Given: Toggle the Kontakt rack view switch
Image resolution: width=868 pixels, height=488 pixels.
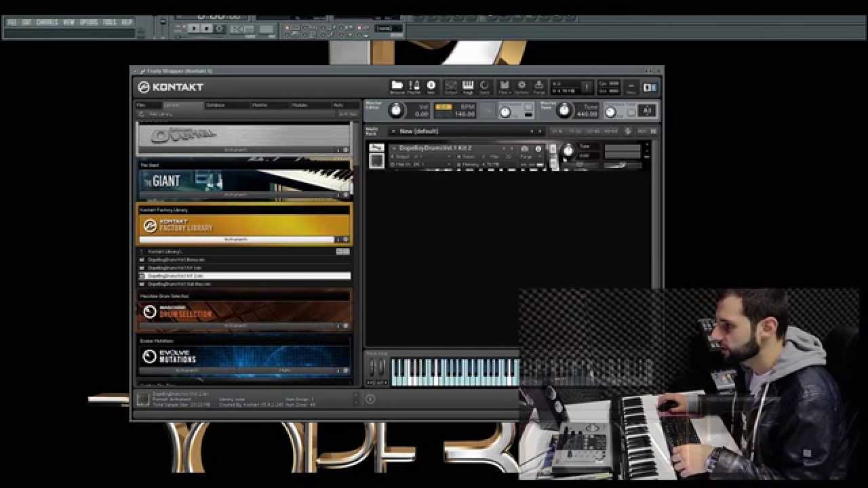Looking at the screenshot, I should [x=650, y=87].
